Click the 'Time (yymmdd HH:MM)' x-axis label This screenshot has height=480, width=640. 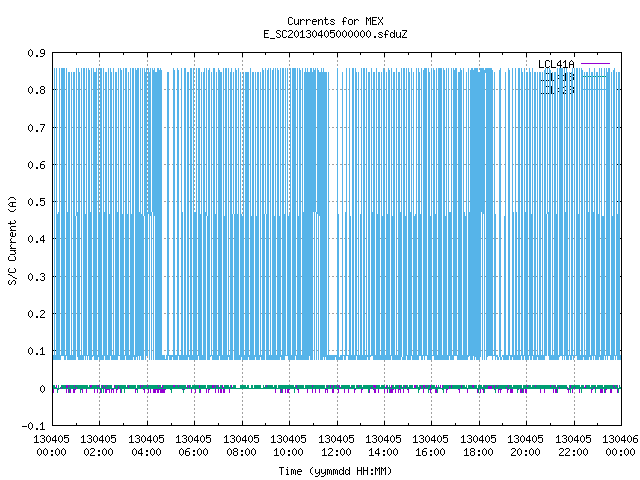(335, 471)
